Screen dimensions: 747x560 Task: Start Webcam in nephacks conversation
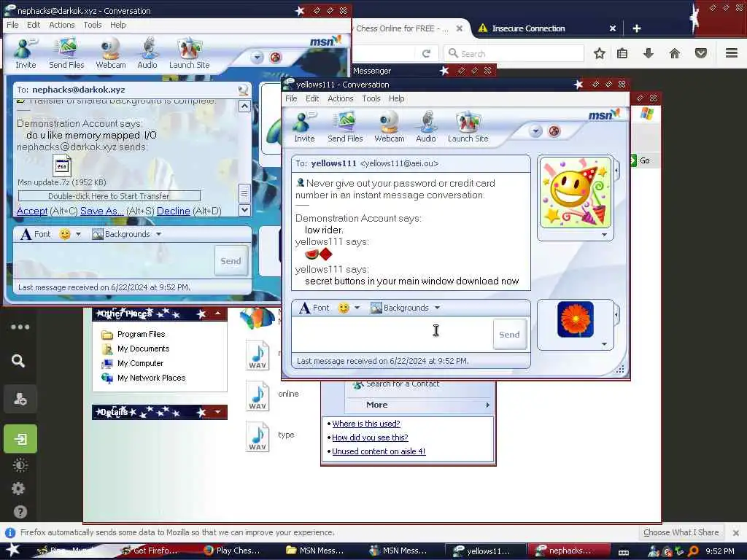[x=111, y=53]
